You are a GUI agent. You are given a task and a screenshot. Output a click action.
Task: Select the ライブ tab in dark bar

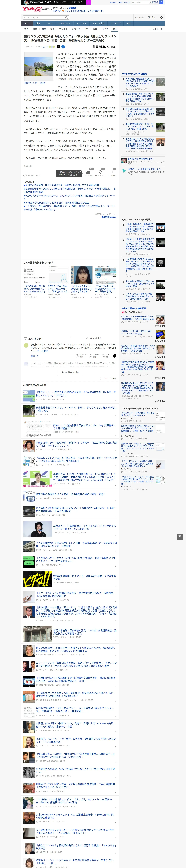click(49, 24)
